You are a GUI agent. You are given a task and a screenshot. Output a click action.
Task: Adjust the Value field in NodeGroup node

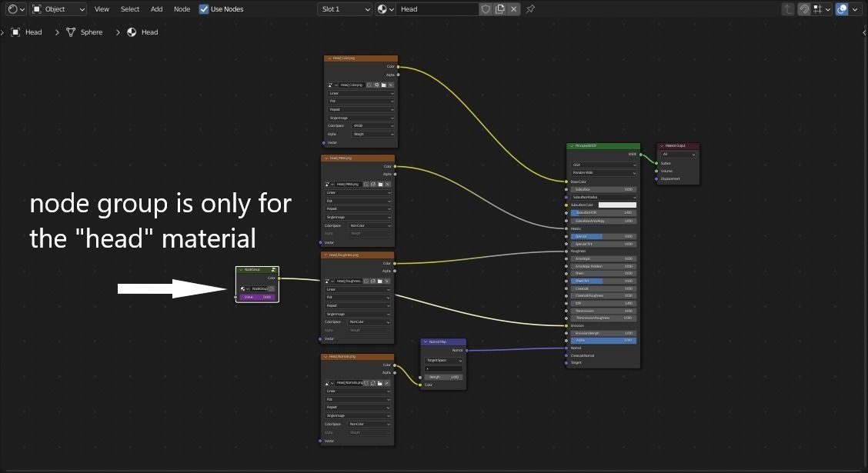[258, 297]
